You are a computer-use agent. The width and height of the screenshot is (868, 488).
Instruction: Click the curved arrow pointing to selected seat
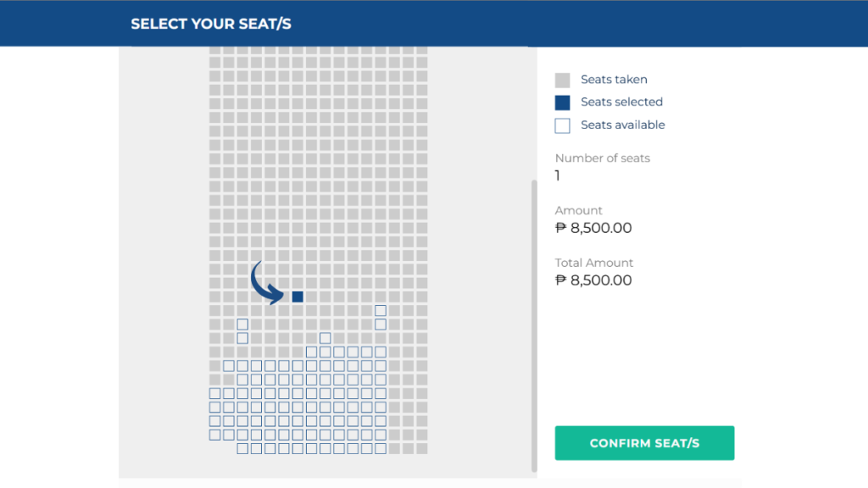[x=267, y=283]
